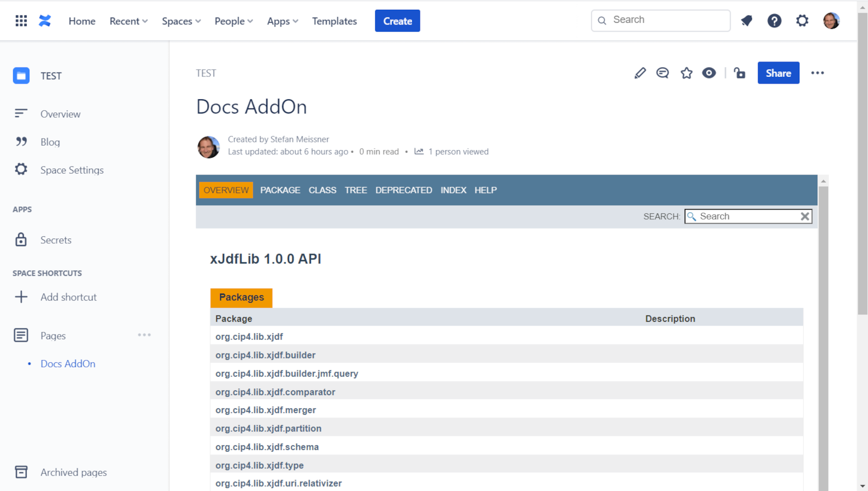Screen dimensions: 868x491
Task: Open the notifications icon
Action: pyautogui.click(x=746, y=21)
